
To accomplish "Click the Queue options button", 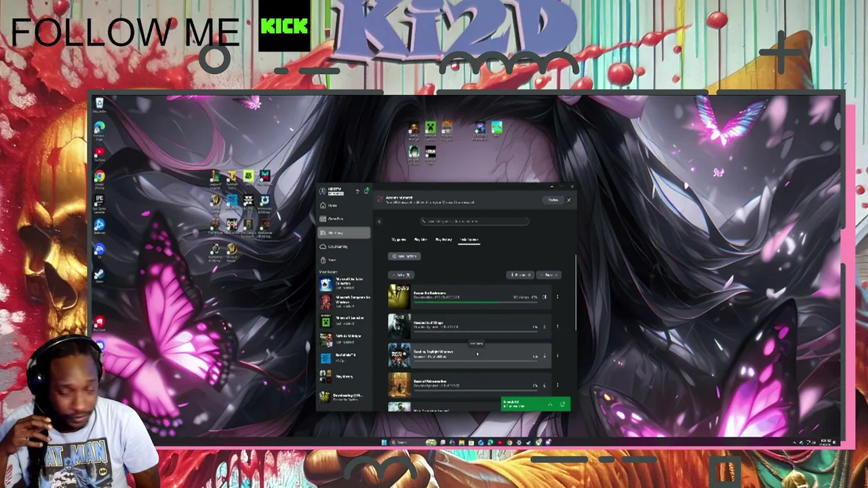I will coord(405,256).
